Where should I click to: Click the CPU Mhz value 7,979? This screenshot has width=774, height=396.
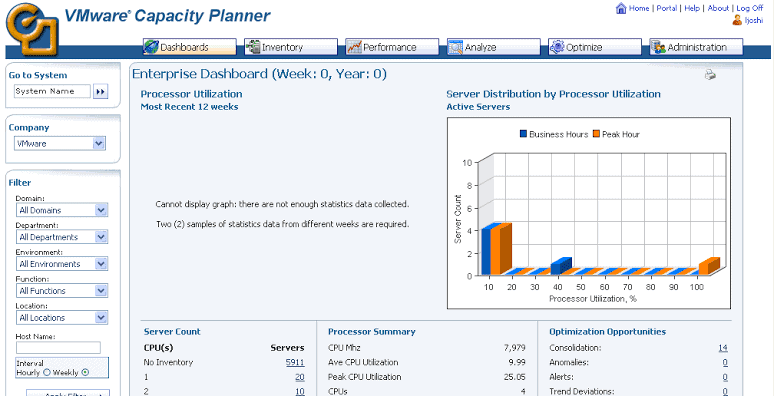coord(515,348)
